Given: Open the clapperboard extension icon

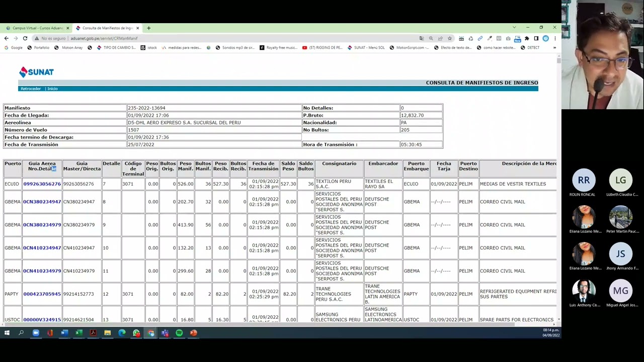Looking at the screenshot, I should click(461, 38).
